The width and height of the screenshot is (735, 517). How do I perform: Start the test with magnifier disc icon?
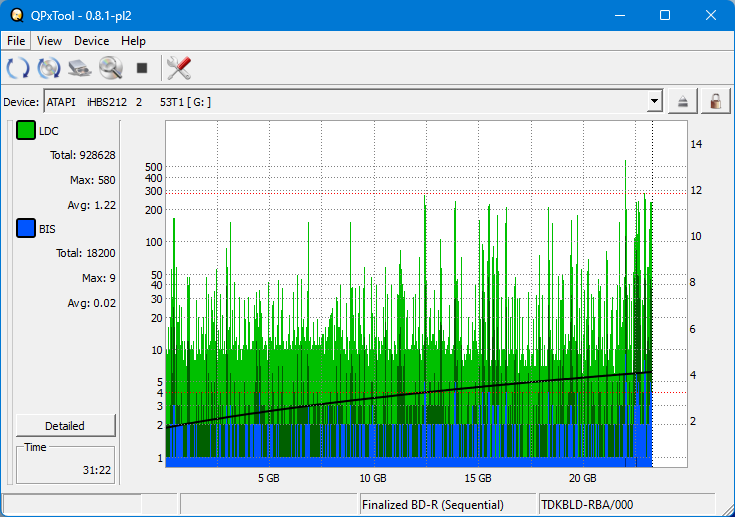click(x=111, y=68)
